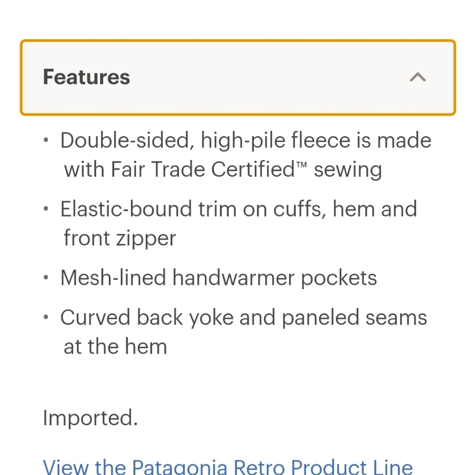The image size is (476, 475).
Task: Select the trademark symbol after Certified
Action: pyautogui.click(x=301, y=165)
